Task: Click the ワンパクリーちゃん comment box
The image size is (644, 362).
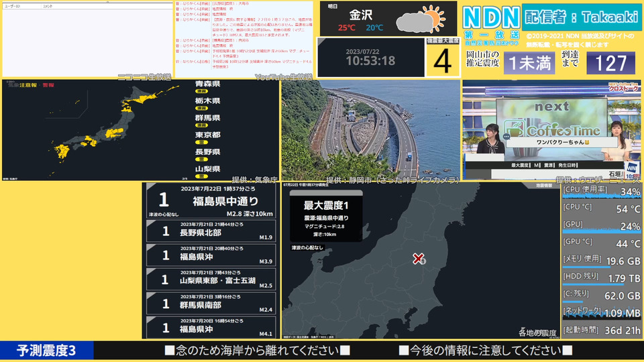Action: (563, 142)
